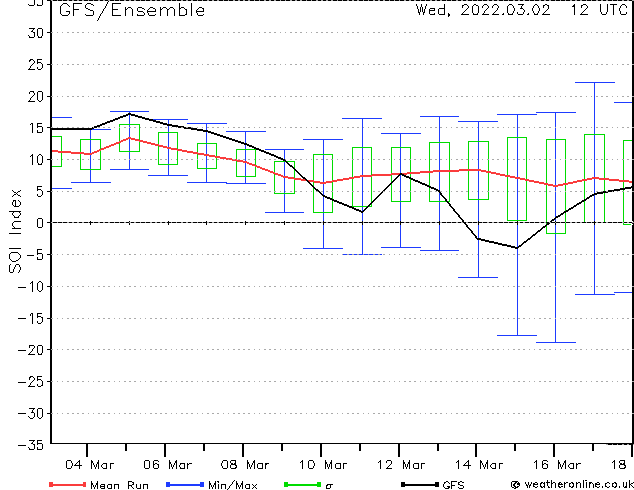Click the y-axis value 25

click(x=36, y=64)
